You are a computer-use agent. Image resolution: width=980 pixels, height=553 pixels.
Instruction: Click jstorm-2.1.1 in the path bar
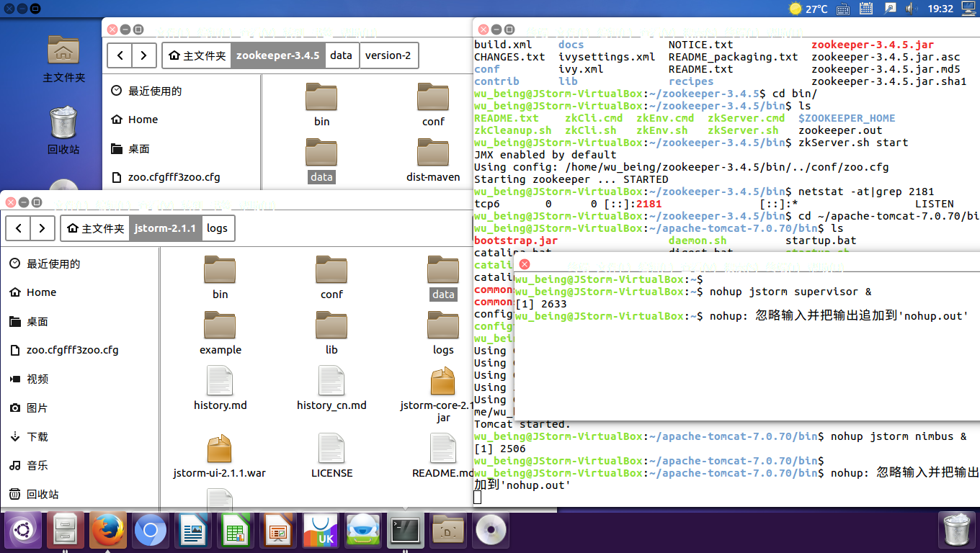coord(165,228)
